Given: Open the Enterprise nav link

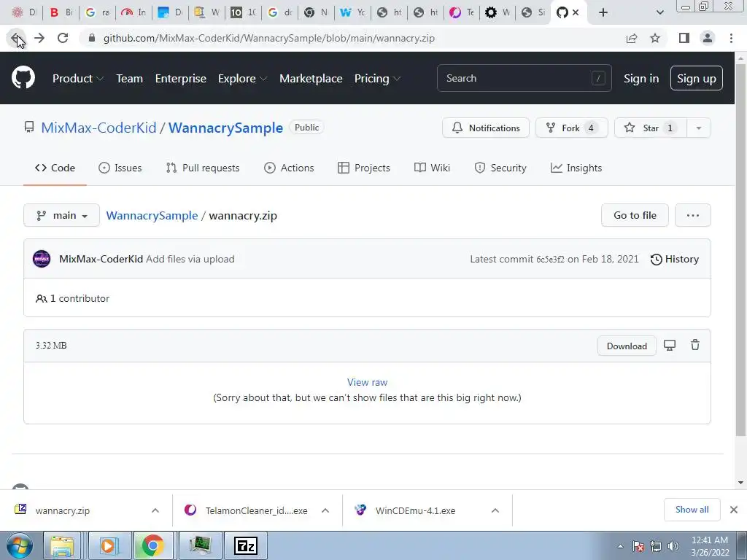Looking at the screenshot, I should [181, 79].
